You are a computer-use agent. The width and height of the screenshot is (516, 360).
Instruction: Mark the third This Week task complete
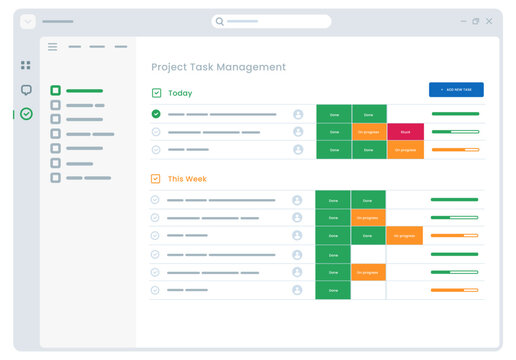(155, 235)
